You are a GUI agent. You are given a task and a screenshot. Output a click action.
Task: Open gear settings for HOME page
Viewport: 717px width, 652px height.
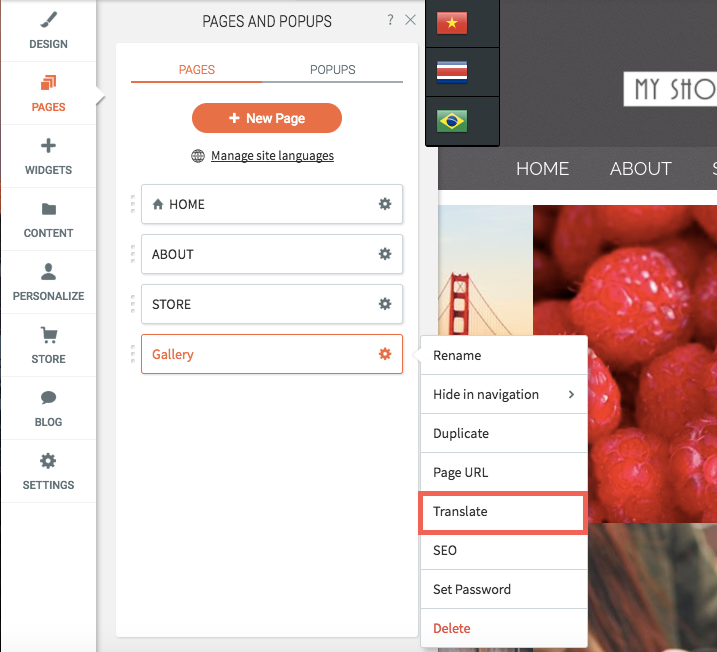(385, 204)
